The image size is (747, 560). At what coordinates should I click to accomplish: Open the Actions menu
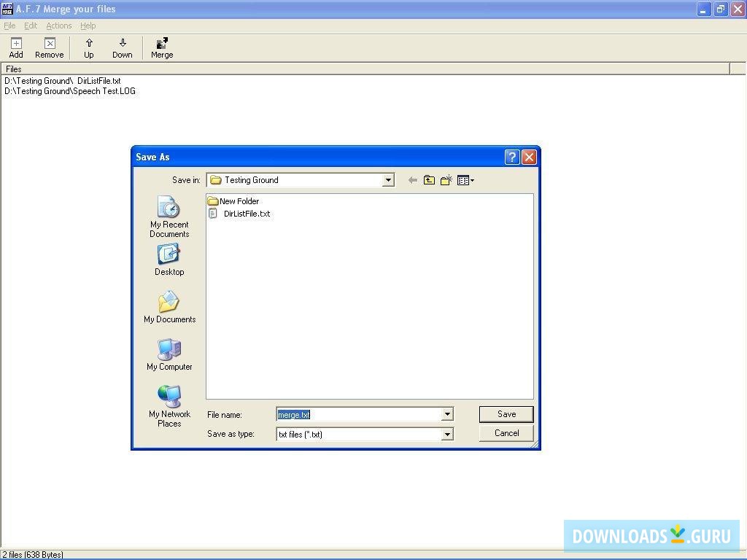pos(58,26)
